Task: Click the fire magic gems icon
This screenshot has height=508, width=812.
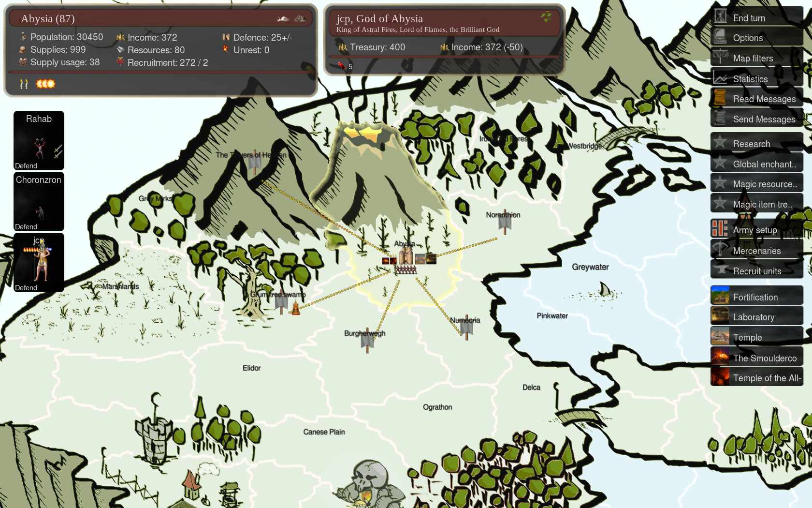Action: pos(45,84)
